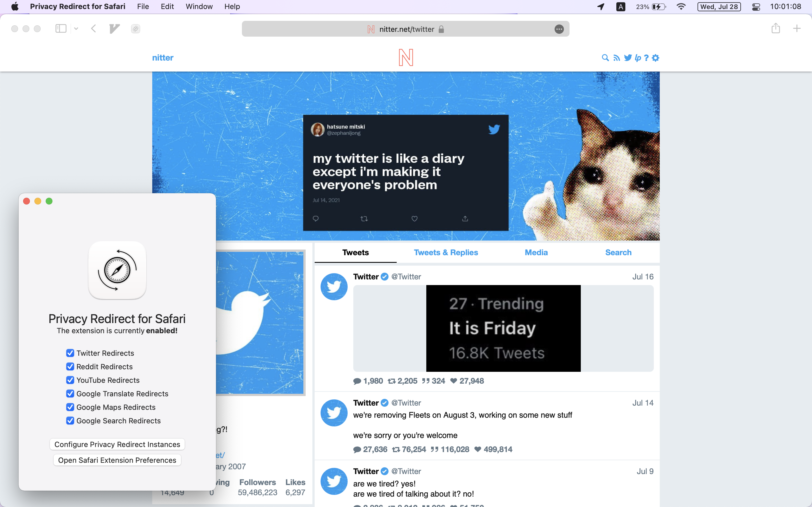This screenshot has height=507, width=812.
Task: Open new tab with plus icon
Action: [797, 28]
